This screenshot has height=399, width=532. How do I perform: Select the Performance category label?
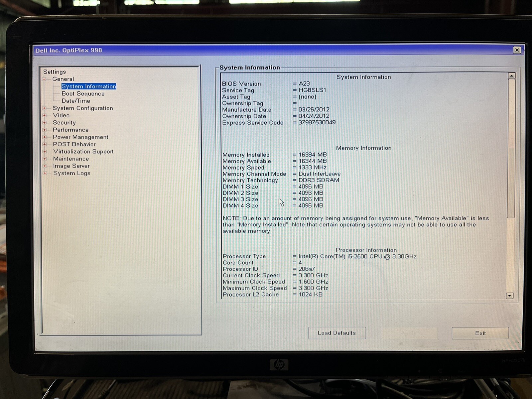pos(70,130)
